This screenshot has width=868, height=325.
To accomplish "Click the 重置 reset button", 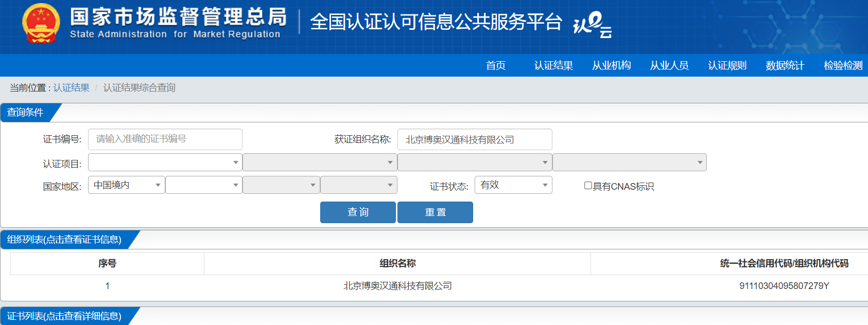I will (x=435, y=212).
